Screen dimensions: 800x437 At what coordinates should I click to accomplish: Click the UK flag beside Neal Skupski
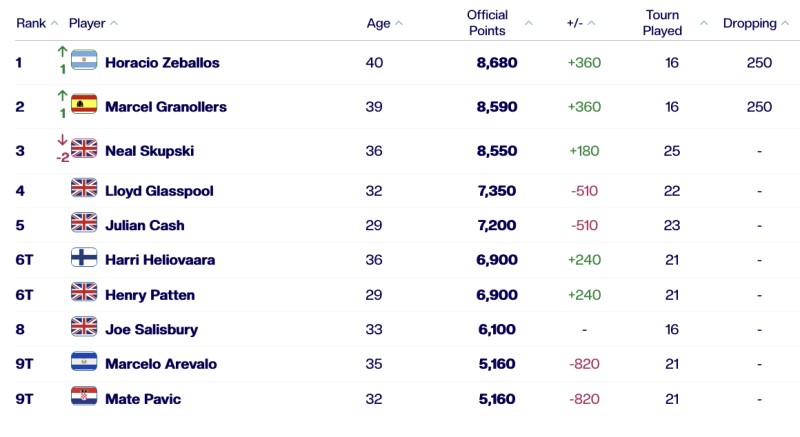click(84, 149)
